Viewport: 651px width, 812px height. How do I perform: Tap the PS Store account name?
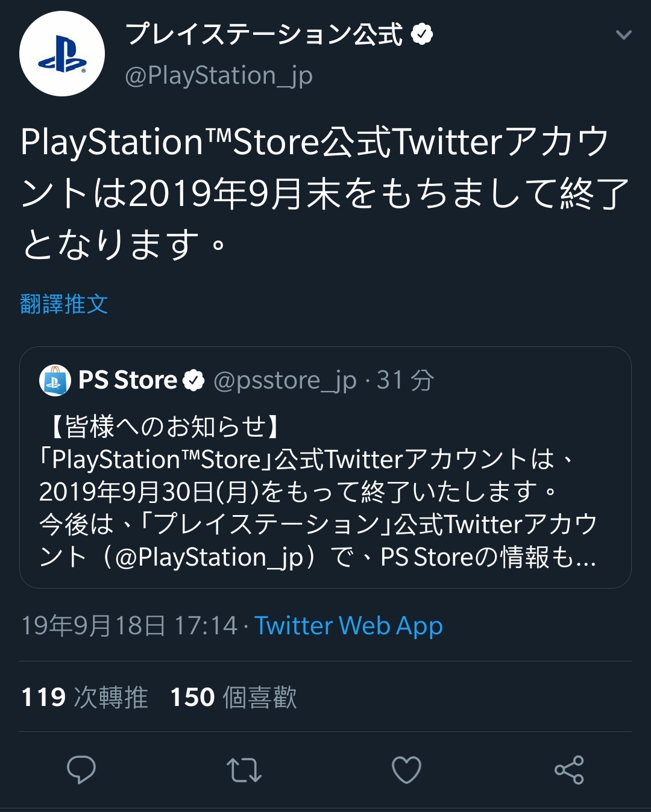[128, 380]
